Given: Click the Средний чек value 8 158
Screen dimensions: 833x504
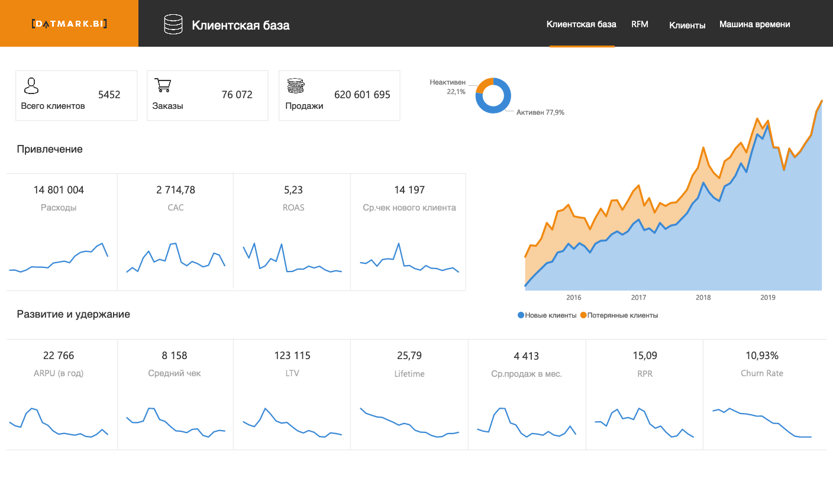Looking at the screenshot, I should tap(175, 356).
